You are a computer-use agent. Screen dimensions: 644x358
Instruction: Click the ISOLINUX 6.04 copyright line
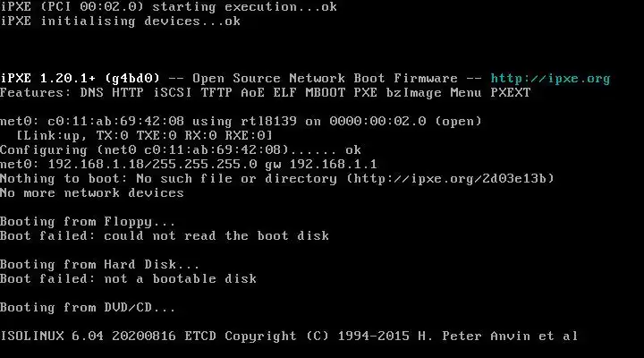[288, 336]
